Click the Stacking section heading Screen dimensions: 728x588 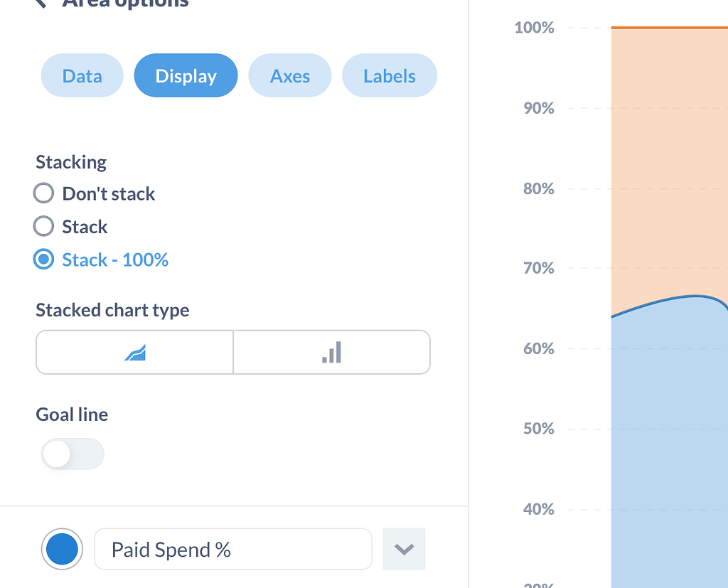[x=70, y=161]
